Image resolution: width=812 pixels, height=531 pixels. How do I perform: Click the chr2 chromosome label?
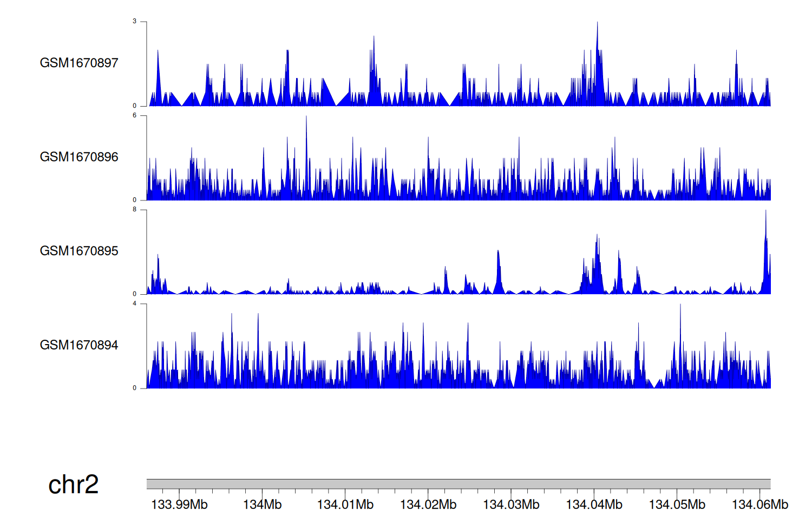point(73,484)
